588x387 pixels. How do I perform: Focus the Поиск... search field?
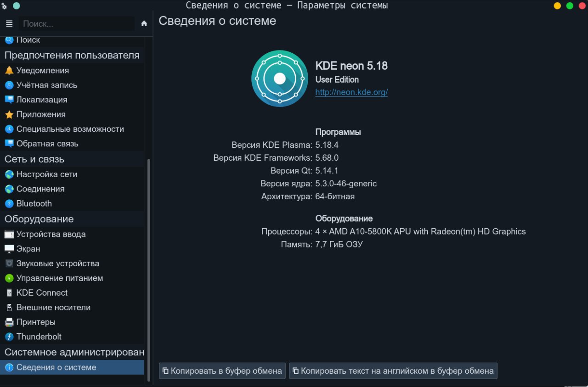pyautogui.click(x=77, y=23)
